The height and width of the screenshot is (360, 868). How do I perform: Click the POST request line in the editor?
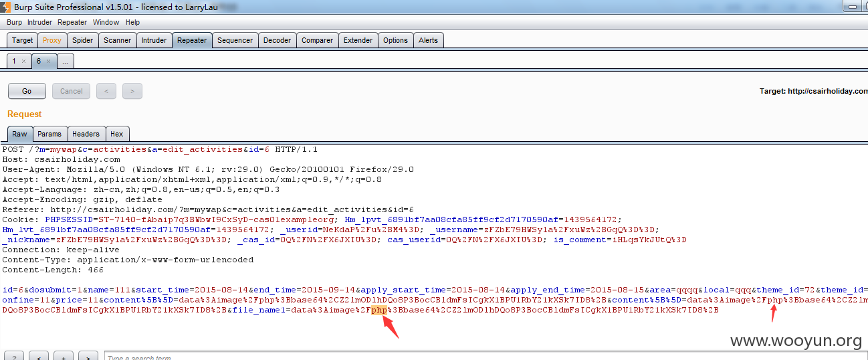(x=160, y=149)
